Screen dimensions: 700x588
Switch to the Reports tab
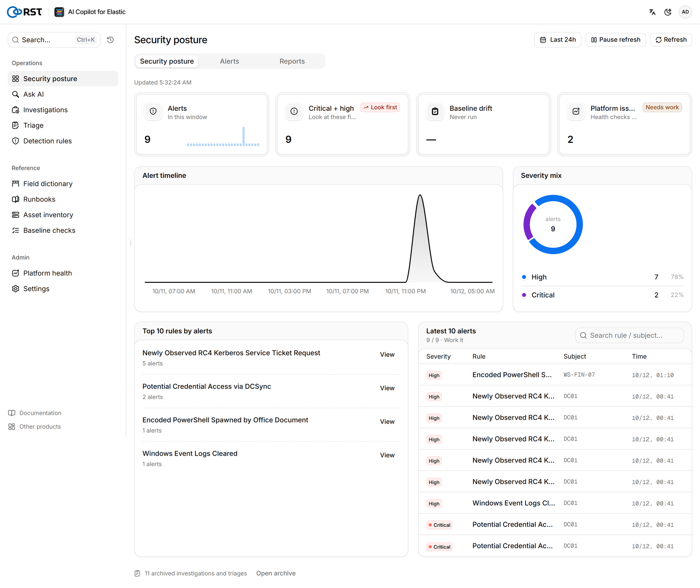pyautogui.click(x=292, y=61)
